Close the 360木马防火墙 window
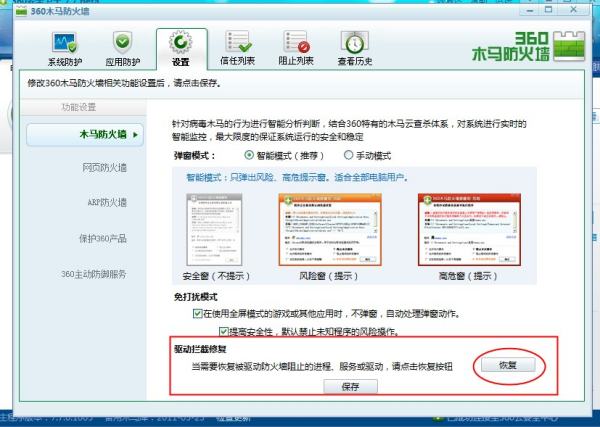The image size is (600, 427). pos(573,10)
